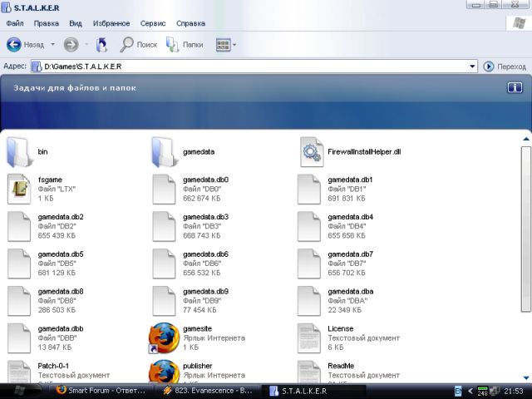Select the gamedata.db0 file icon
The height and width of the screenshot is (399, 532).
(x=164, y=189)
